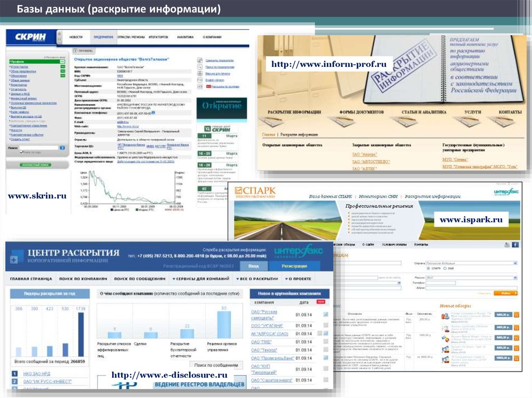Toggle the checkbox under the SKRIN search field
The height and width of the screenshot is (398, 532).
(21, 152)
